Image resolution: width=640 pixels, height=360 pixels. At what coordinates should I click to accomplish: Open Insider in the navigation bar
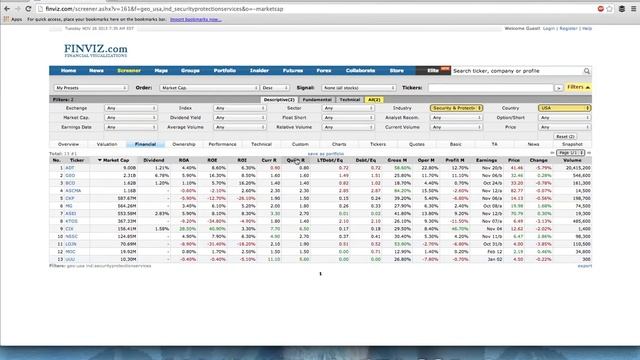click(x=259, y=71)
